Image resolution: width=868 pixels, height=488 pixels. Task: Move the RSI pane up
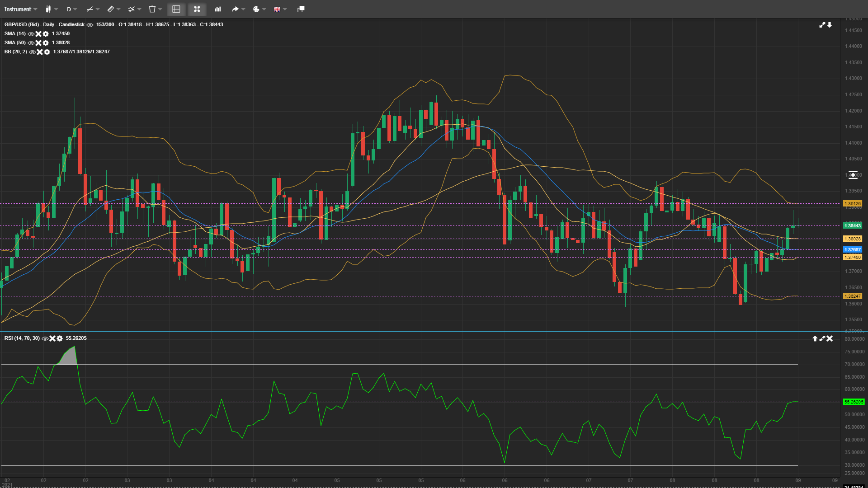815,338
